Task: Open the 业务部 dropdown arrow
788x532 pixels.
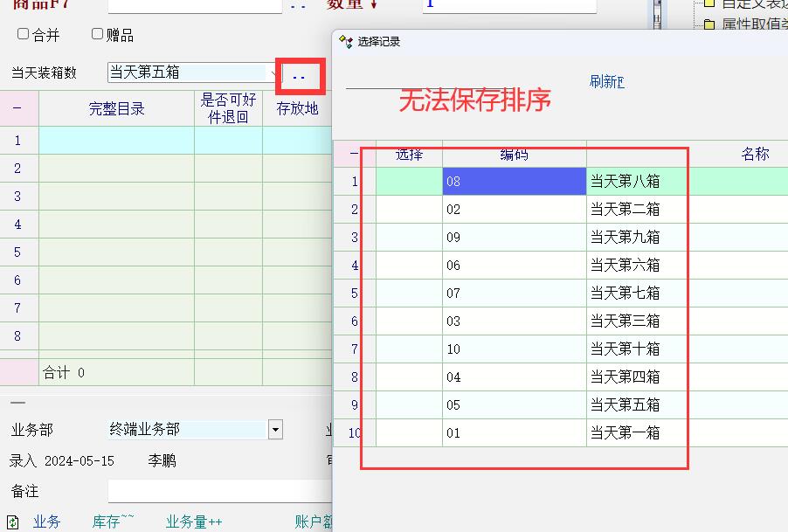Action: [275, 429]
